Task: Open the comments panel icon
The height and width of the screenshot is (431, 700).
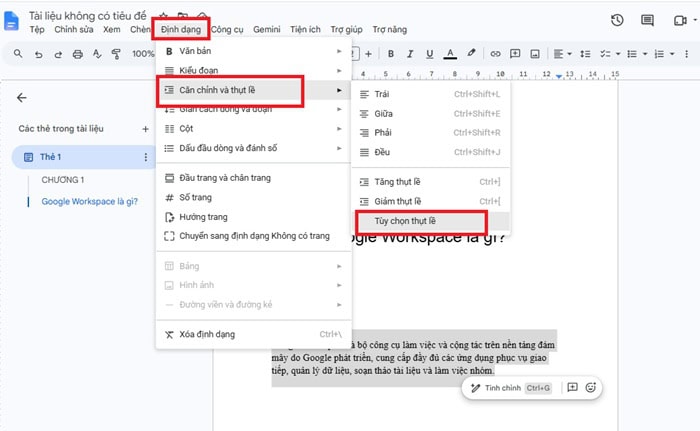Action: [x=647, y=20]
